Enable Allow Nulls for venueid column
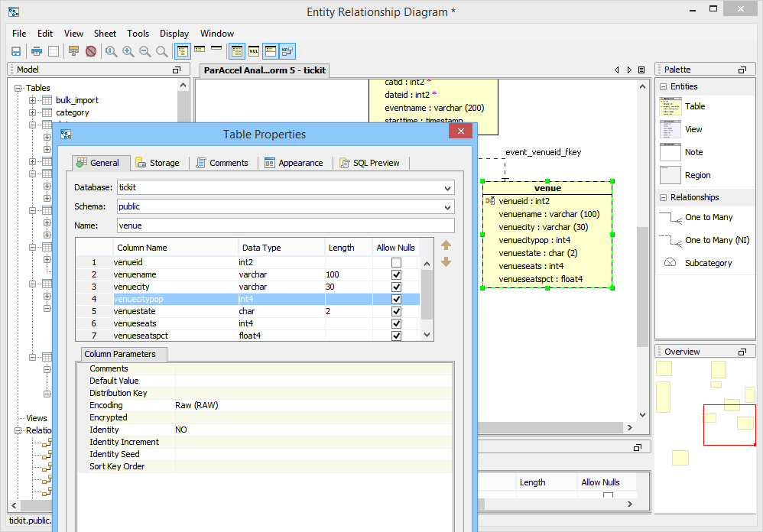Image resolution: width=763 pixels, height=532 pixels. coord(396,263)
